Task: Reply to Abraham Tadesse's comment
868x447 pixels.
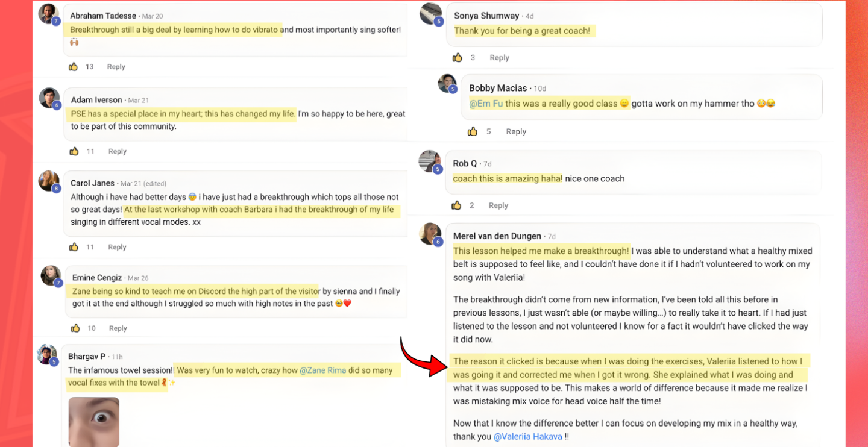Action: [116, 67]
